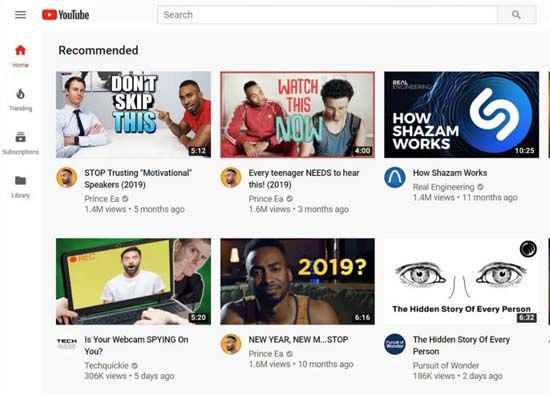Click Techquickie channel avatar icon
The width and height of the screenshot is (550, 395).
click(67, 343)
